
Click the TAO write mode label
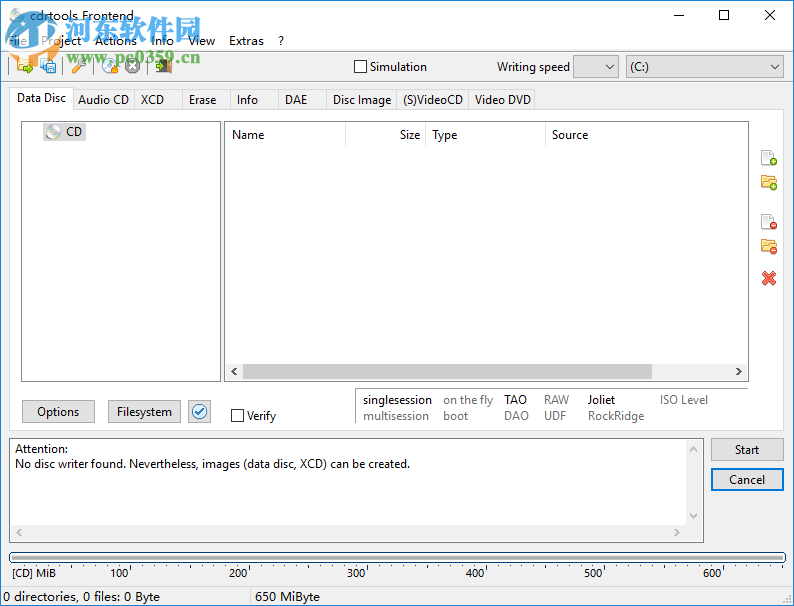pos(515,400)
